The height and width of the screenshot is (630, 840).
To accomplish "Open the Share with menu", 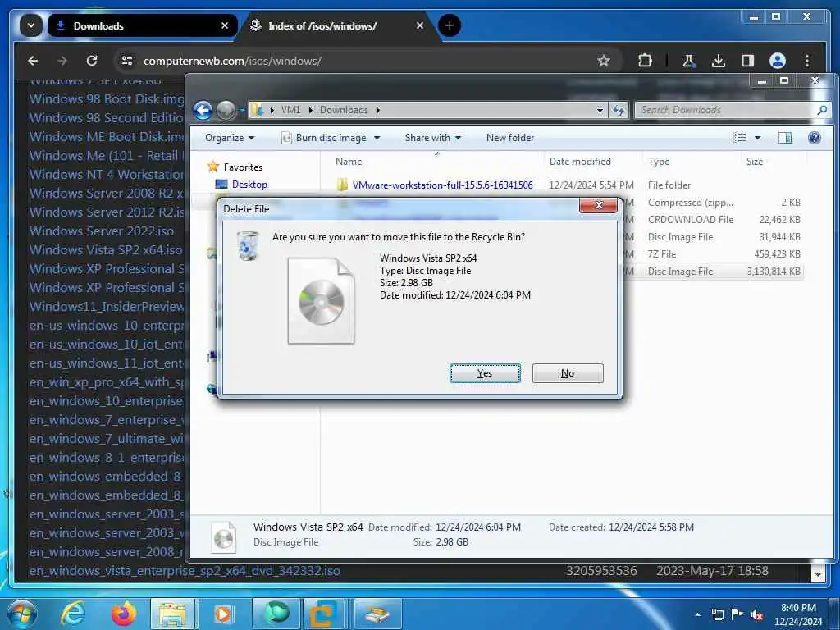I will 433,138.
